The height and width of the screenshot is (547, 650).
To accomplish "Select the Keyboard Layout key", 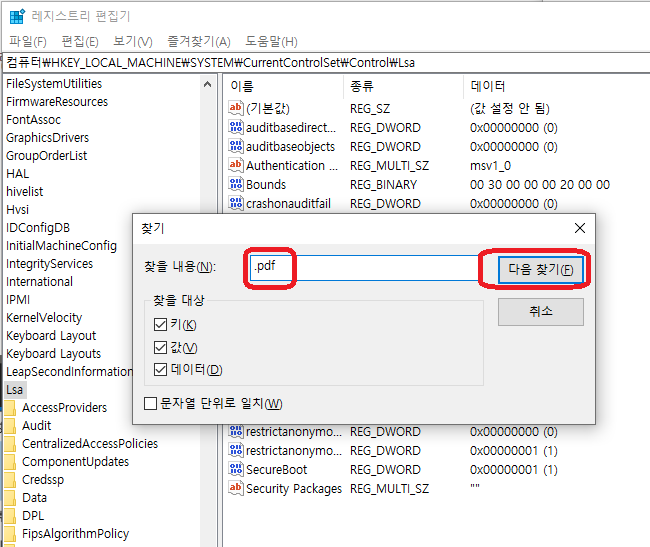I will click(x=51, y=336).
